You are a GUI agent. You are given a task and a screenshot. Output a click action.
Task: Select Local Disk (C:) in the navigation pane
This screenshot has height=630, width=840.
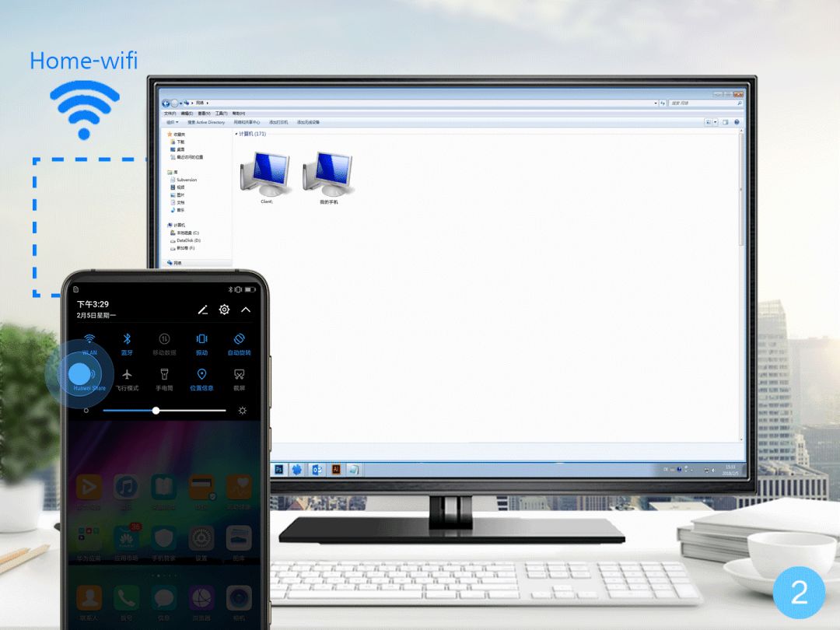[x=185, y=233]
